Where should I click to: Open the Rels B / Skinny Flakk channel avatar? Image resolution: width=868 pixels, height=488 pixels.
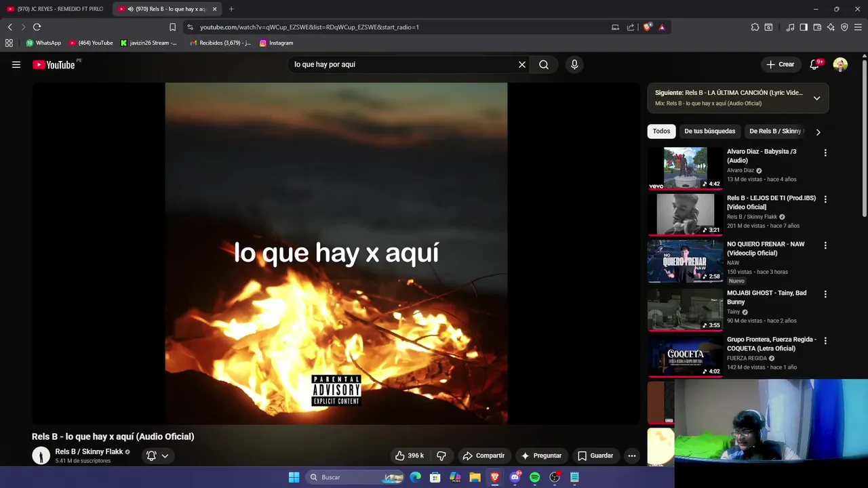[41, 455]
